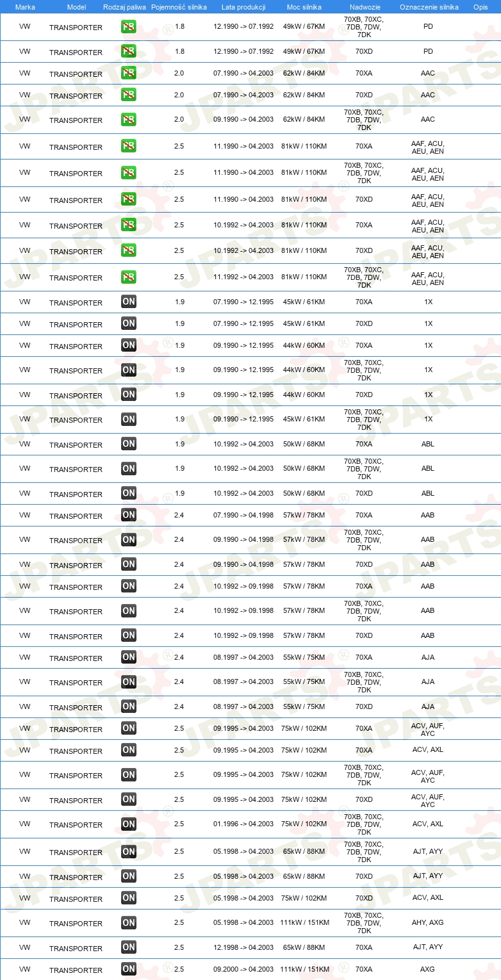Click the date range 12.1990 -> 07.1992 in the 70XD row
The image size is (501, 980).
[243, 51]
